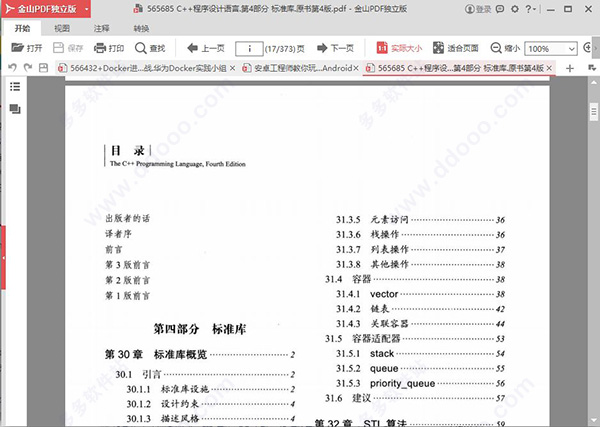Click the 30.1 引言 contents entry
The image size is (600, 427).
[x=205, y=374]
